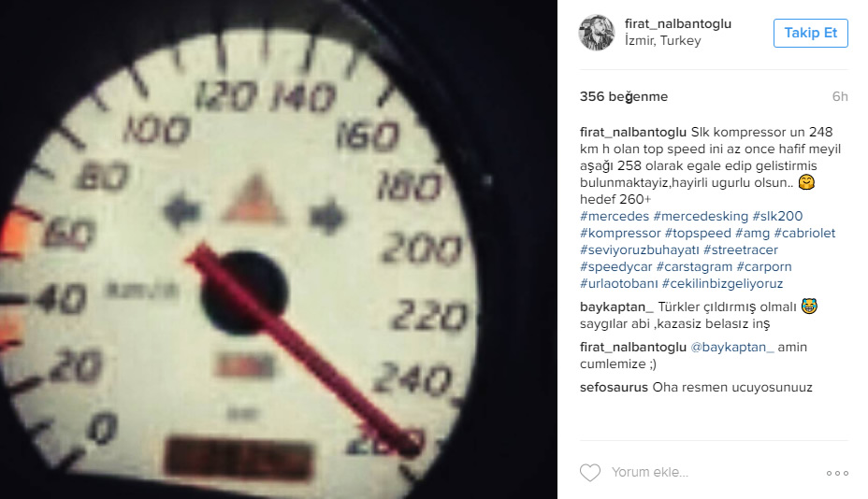Open the #kompressor hashtag
This screenshot has height=499, width=868.
point(620,233)
